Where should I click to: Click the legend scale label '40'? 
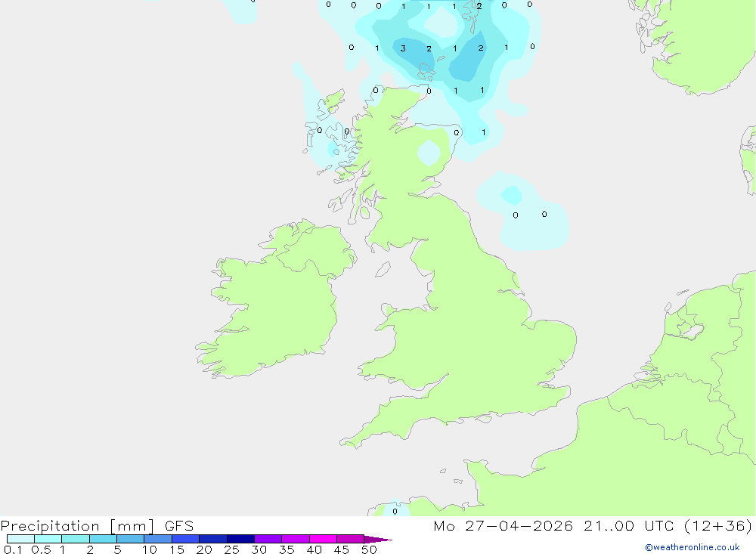pyautogui.click(x=314, y=549)
